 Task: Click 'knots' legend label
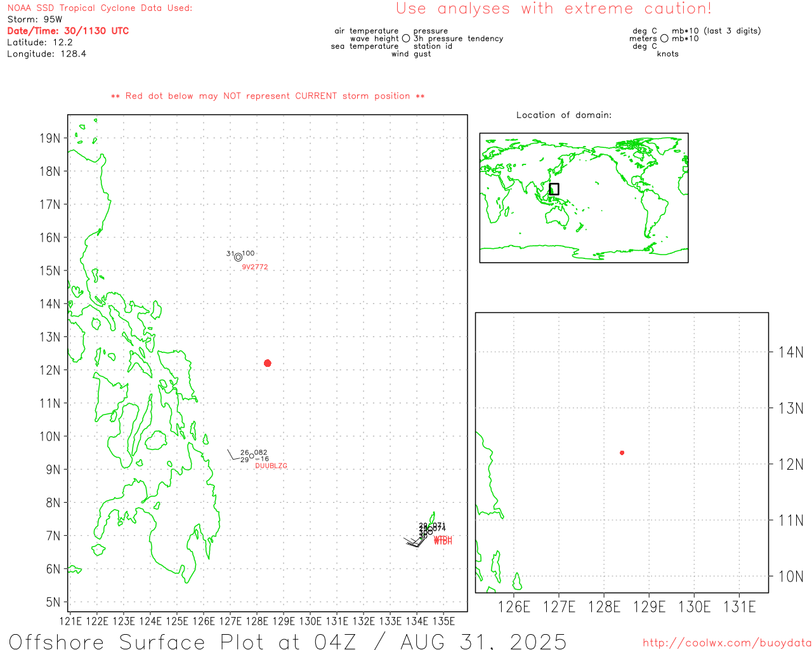point(667,54)
